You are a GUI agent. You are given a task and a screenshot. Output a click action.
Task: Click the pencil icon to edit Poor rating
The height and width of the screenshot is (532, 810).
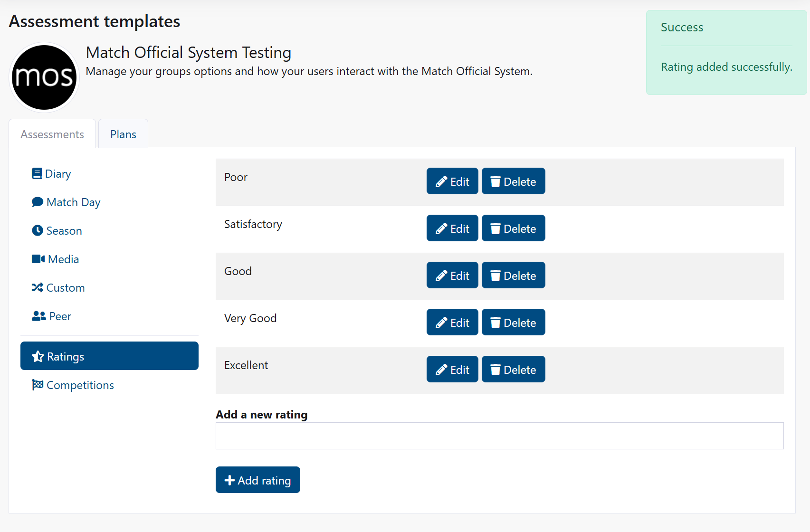[x=441, y=181]
